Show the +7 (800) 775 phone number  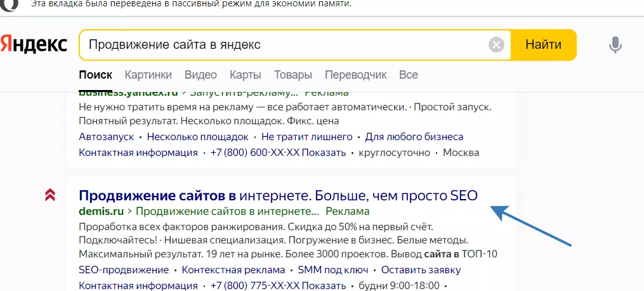(278, 286)
